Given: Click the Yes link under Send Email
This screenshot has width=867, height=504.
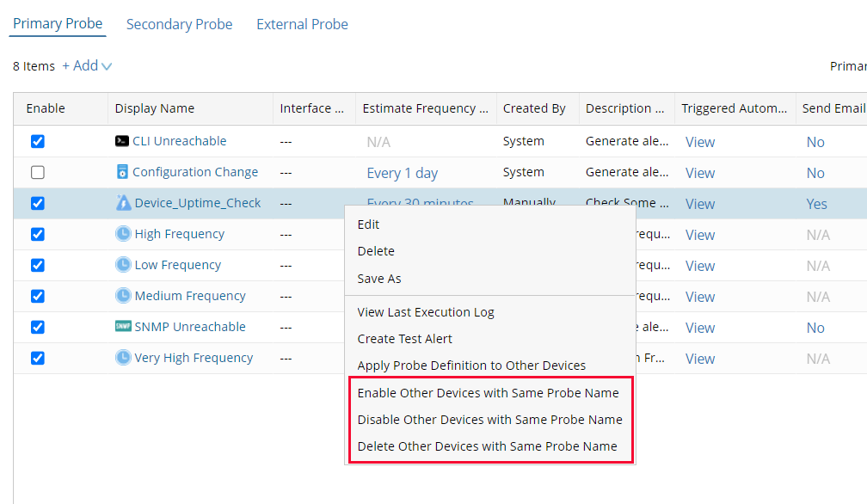Looking at the screenshot, I should 815,203.
